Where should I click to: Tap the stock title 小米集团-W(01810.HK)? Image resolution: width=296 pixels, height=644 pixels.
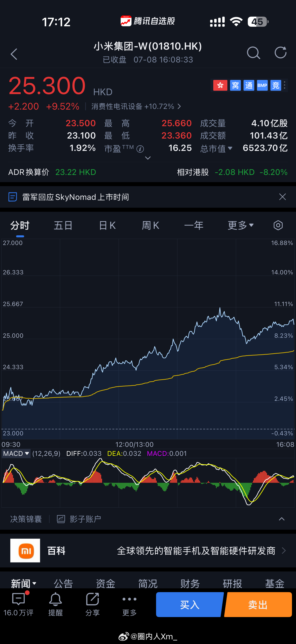tap(148, 46)
